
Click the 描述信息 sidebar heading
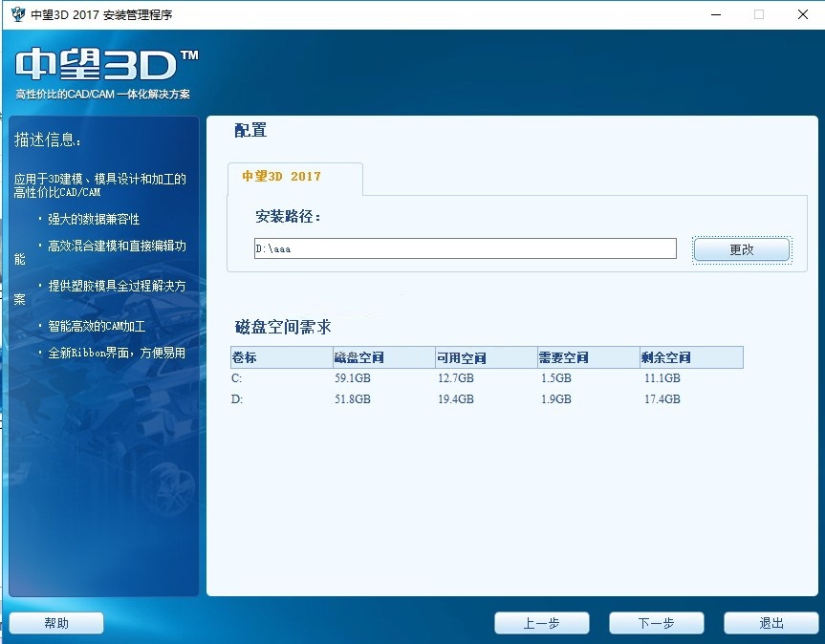46,139
